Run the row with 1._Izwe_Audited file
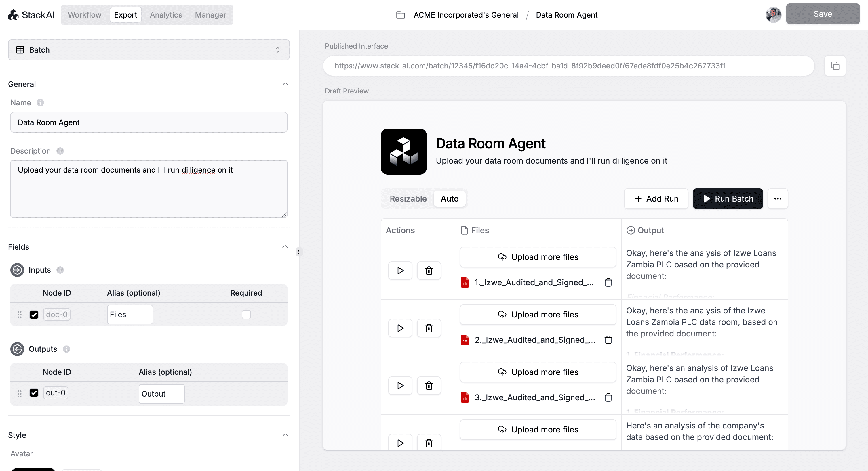Screen dimensions: 868x471 point(400,271)
